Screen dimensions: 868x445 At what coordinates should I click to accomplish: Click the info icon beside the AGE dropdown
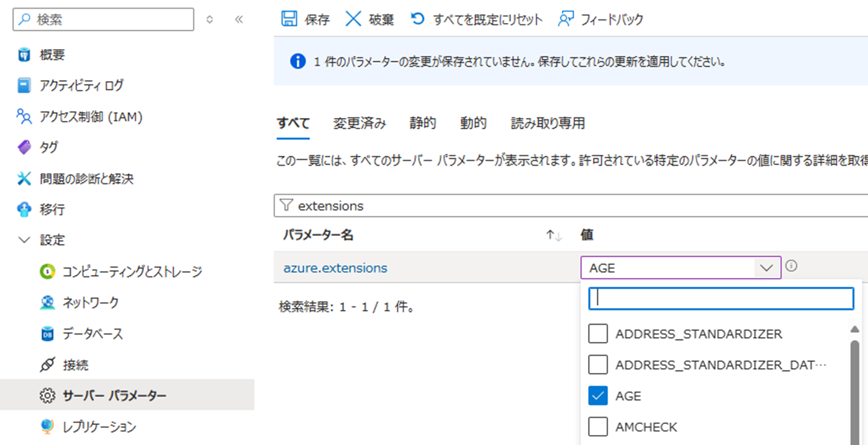791,266
